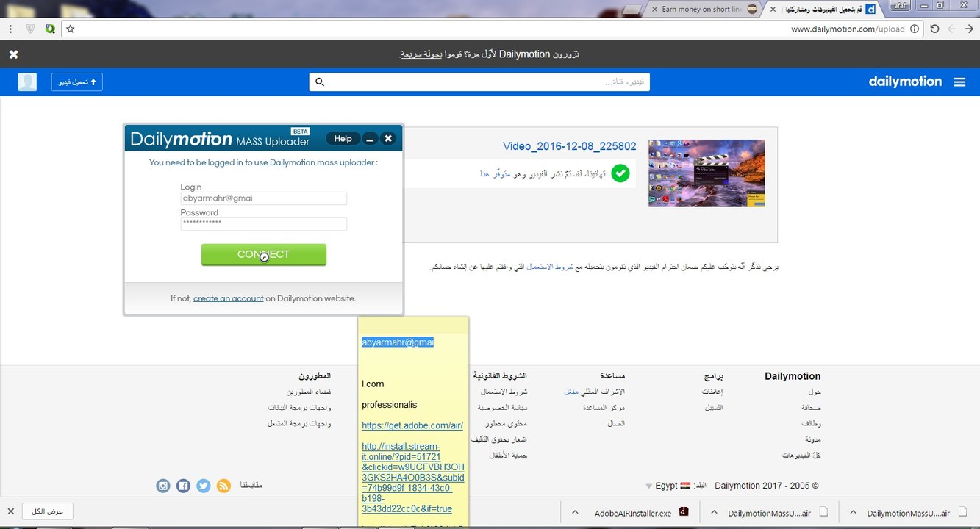This screenshot has width=980, height=529.
Task: Open the footer 'فضاء المطورين' developers area link
Action: (x=309, y=392)
